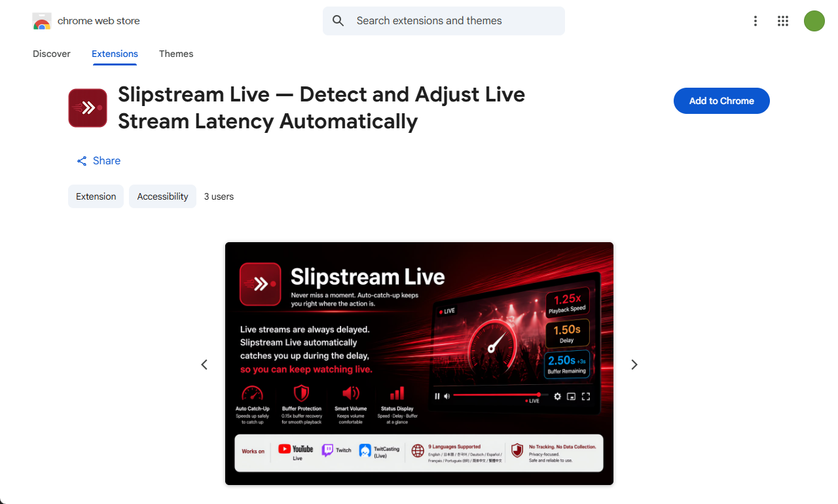Click the chrome web store text
Image resolution: width=838 pixels, height=504 pixels.
[x=99, y=21]
